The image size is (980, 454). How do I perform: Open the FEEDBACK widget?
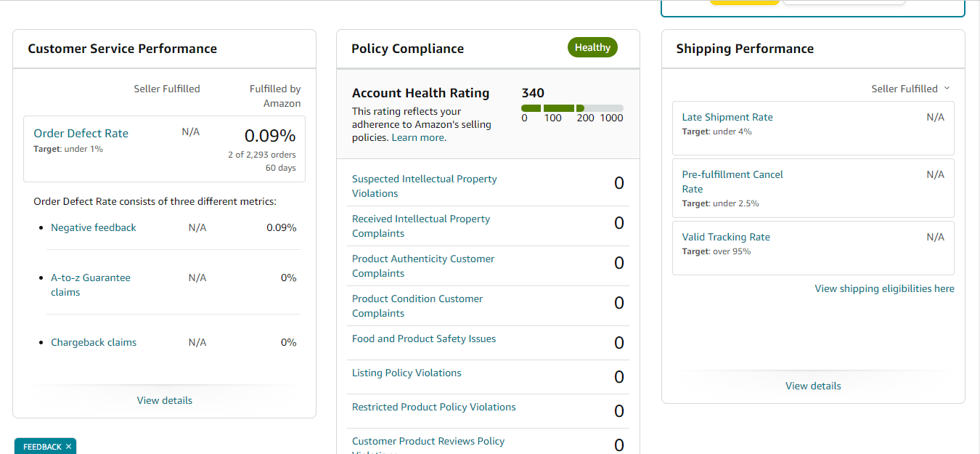tap(41, 447)
